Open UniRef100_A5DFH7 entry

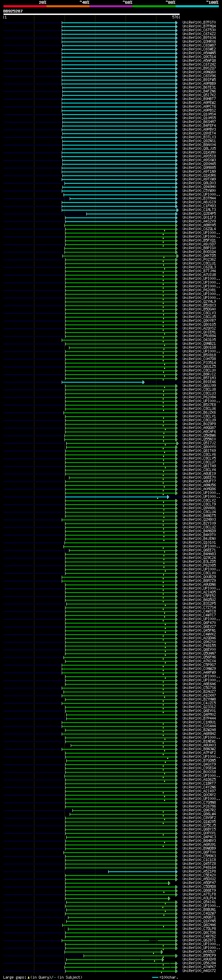pos(199,883)
